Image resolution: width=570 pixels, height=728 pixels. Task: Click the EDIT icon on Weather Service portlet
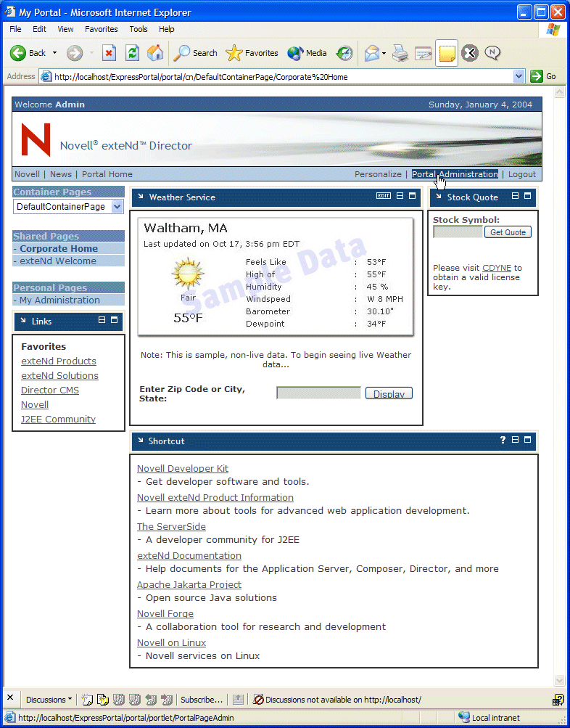click(x=384, y=196)
